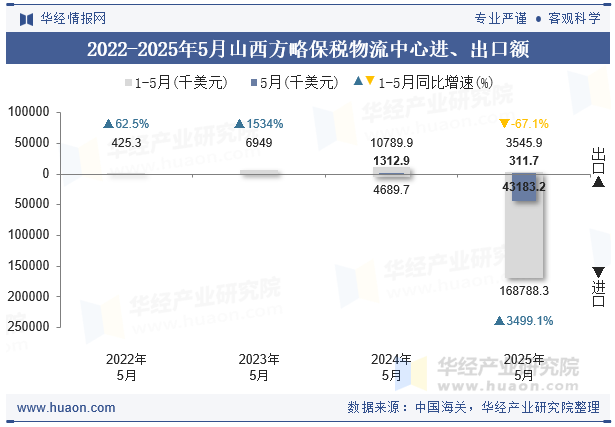The height and width of the screenshot is (427, 615).
Task: Click the 专业严谨 slogan text
Action: point(500,18)
